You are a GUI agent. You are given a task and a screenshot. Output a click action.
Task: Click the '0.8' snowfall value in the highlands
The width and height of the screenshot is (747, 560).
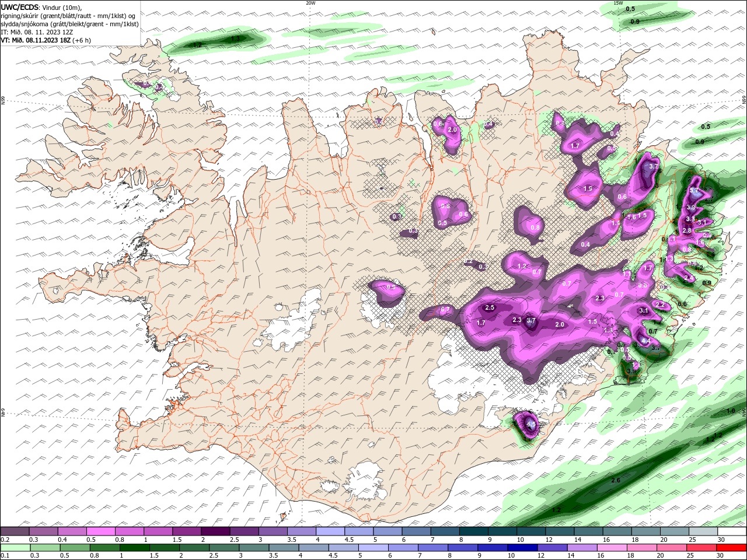pos(535,228)
